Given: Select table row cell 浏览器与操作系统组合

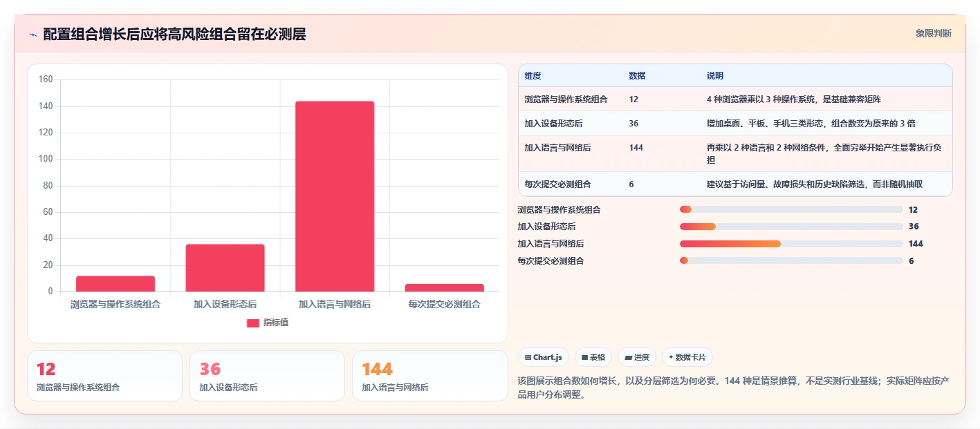Looking at the screenshot, I should (x=566, y=99).
